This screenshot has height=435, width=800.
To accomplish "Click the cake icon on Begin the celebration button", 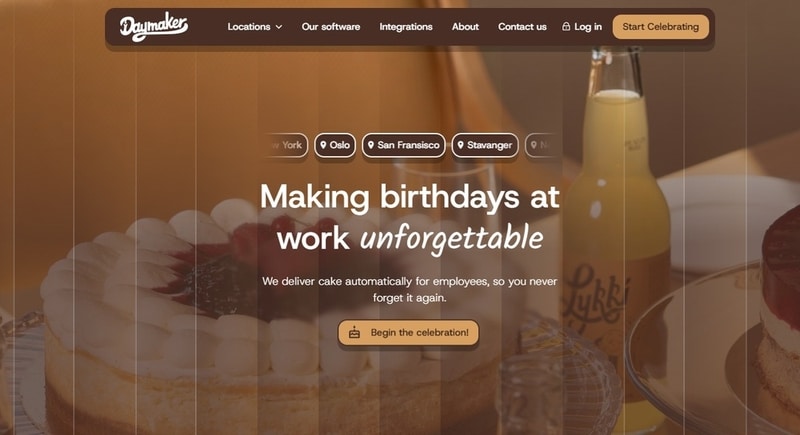I will point(354,332).
